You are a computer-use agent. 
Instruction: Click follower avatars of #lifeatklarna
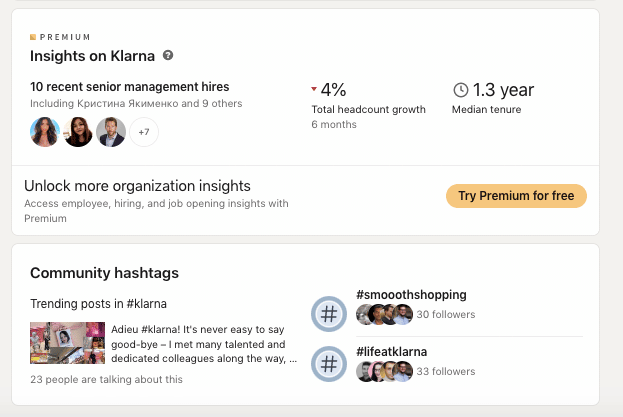[384, 372]
